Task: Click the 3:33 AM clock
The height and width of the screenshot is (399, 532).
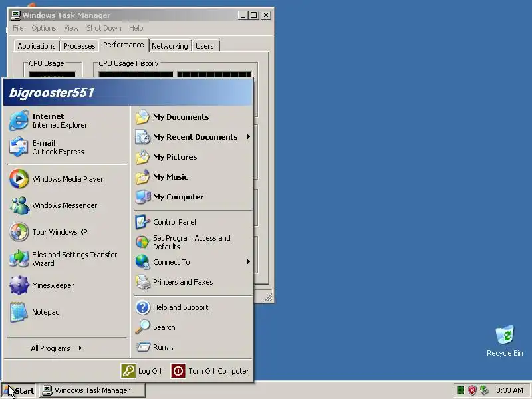Action: (x=509, y=390)
